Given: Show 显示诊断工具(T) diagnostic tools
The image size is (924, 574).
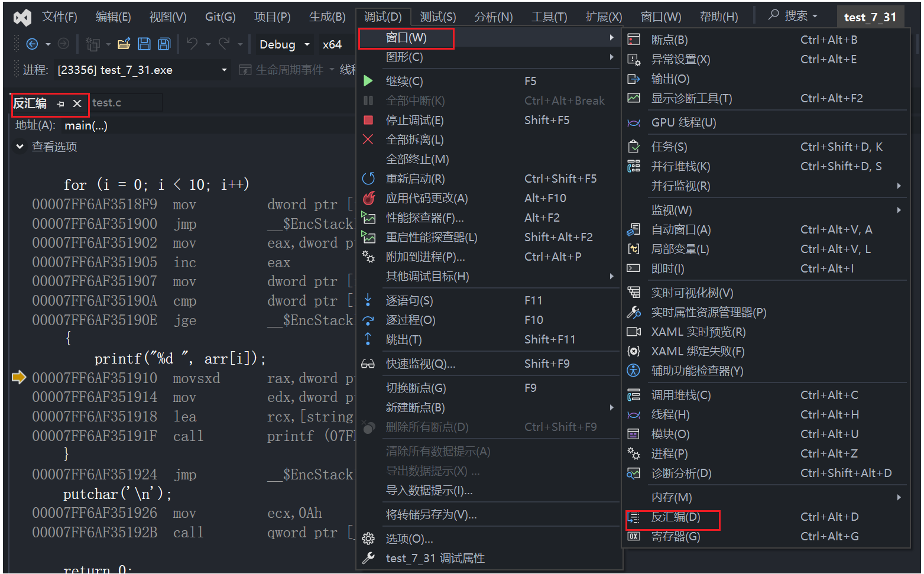Looking at the screenshot, I should (767, 98).
